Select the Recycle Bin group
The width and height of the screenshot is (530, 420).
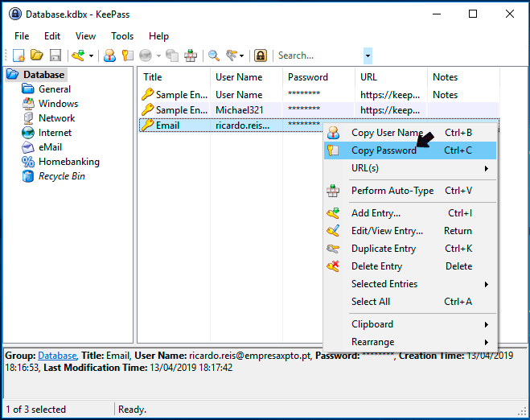click(61, 176)
